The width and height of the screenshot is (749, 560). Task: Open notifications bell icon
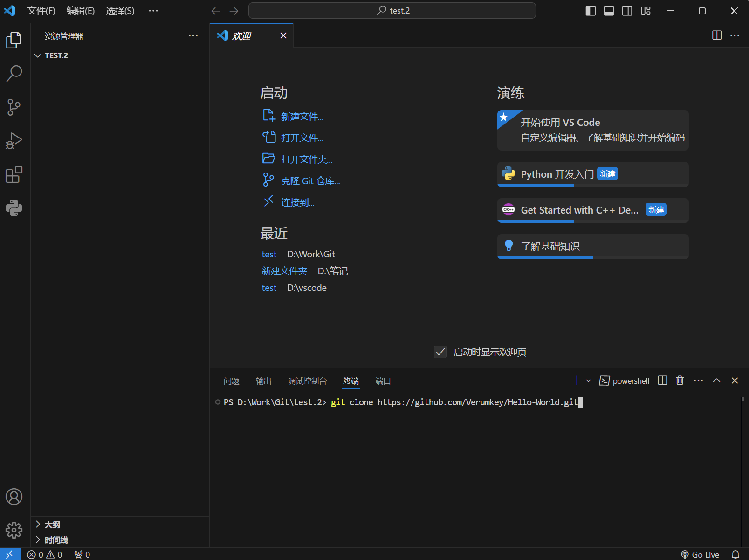735,554
